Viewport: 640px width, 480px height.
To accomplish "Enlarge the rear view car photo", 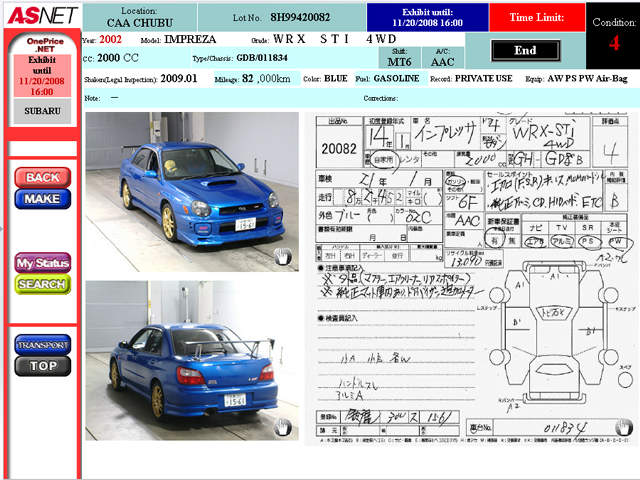I will [192, 360].
